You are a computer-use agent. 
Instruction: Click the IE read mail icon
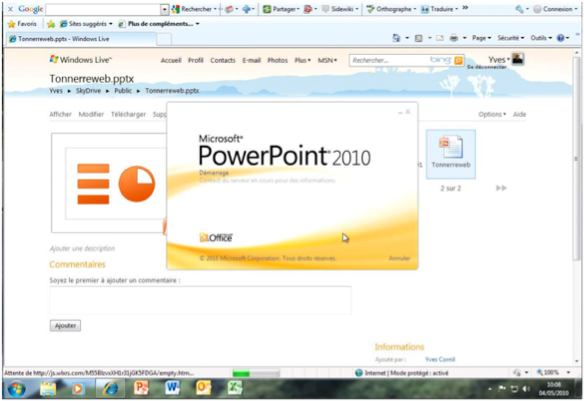440,38
